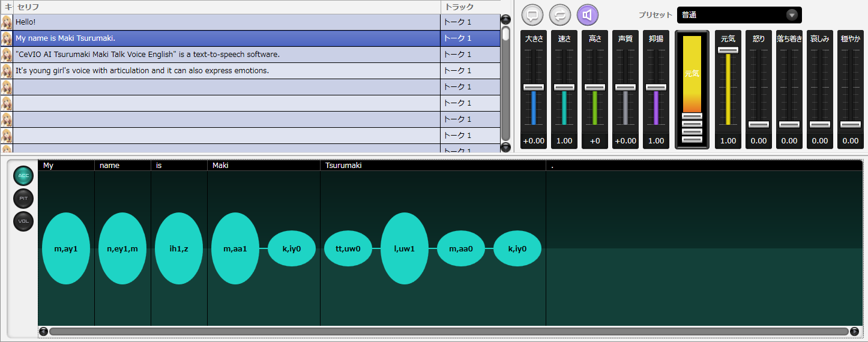Click the up arrow of the line list scrollbar
The image size is (868, 342).
505,19
